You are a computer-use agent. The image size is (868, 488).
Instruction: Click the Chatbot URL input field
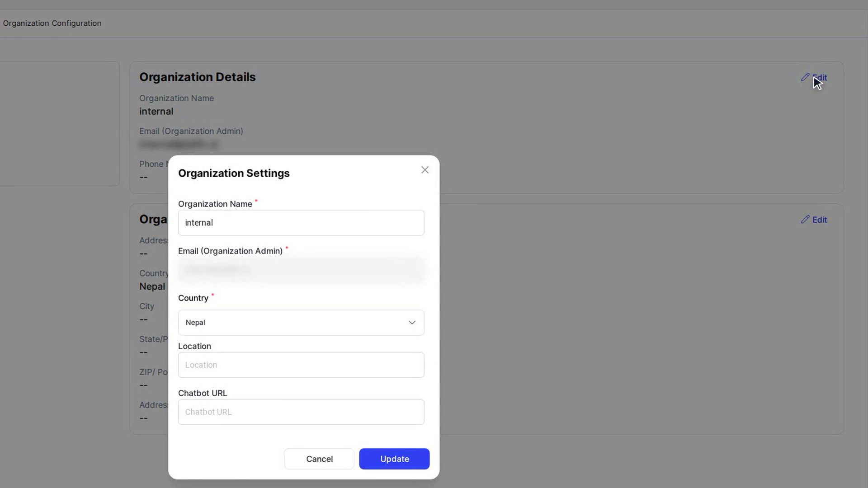(x=301, y=412)
